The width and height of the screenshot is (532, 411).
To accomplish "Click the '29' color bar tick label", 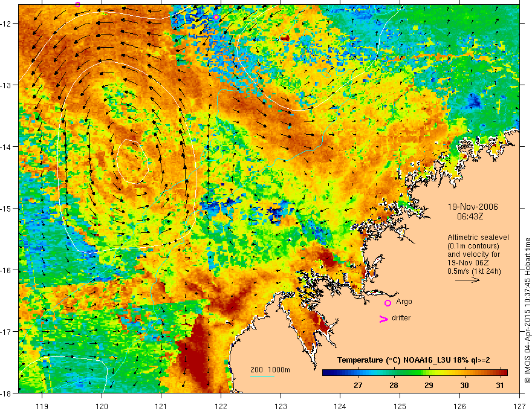I will point(429,385).
